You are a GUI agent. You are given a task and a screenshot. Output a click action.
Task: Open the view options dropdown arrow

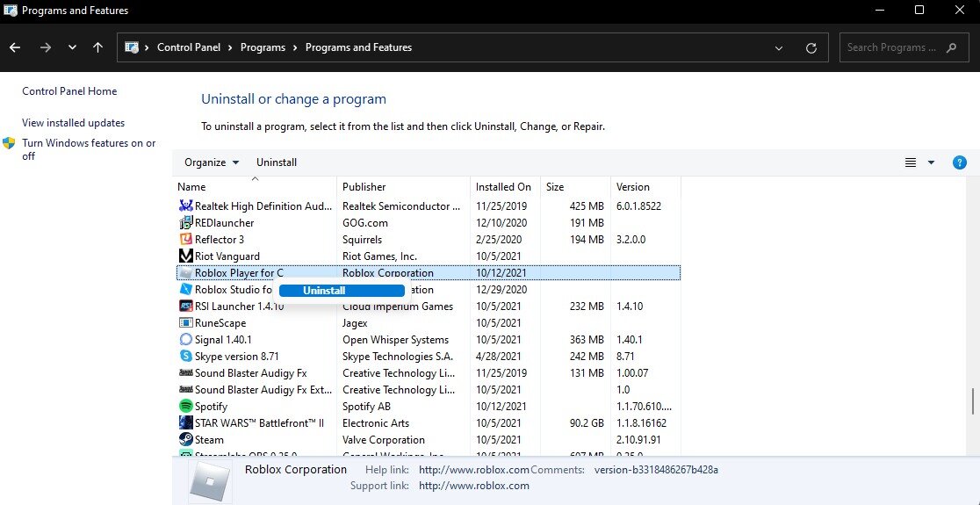931,162
